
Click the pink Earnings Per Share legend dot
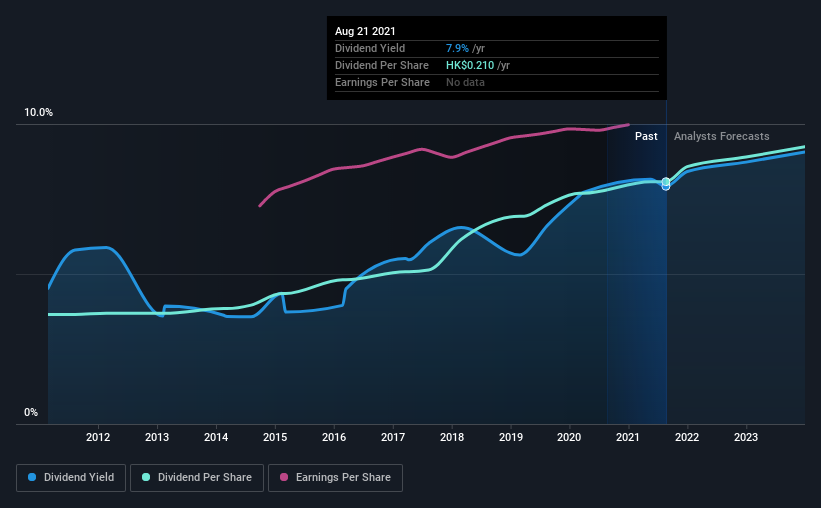pos(284,477)
